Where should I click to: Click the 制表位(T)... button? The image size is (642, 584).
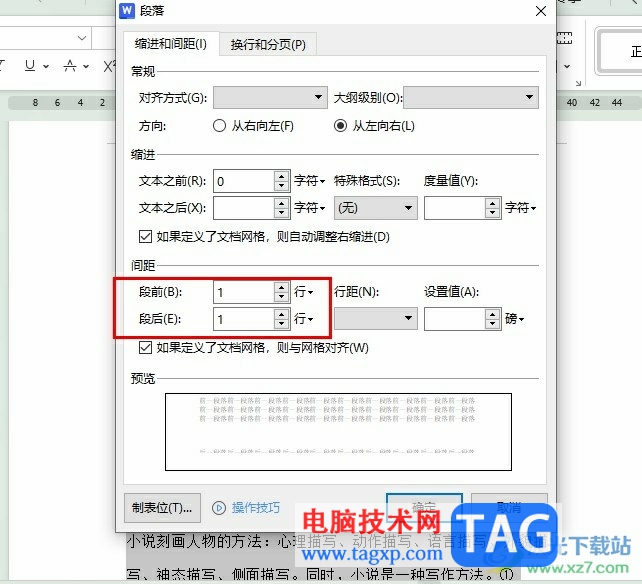pos(162,508)
